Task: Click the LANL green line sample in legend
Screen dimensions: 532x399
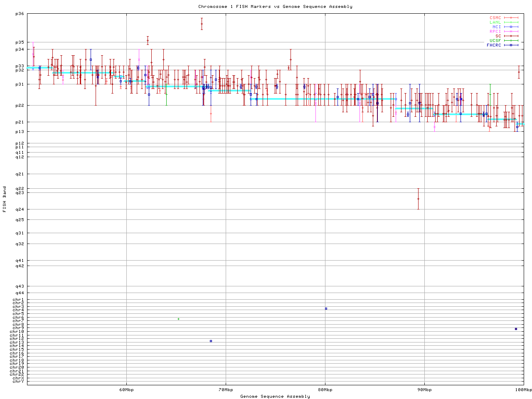Action: [511, 22]
